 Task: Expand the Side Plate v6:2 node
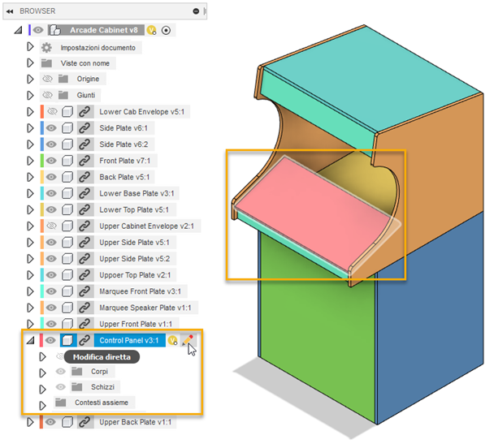pyautogui.click(x=30, y=144)
